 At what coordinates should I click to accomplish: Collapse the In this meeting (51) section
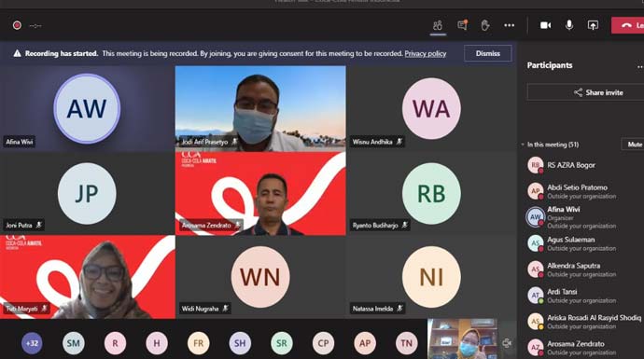pyautogui.click(x=523, y=145)
